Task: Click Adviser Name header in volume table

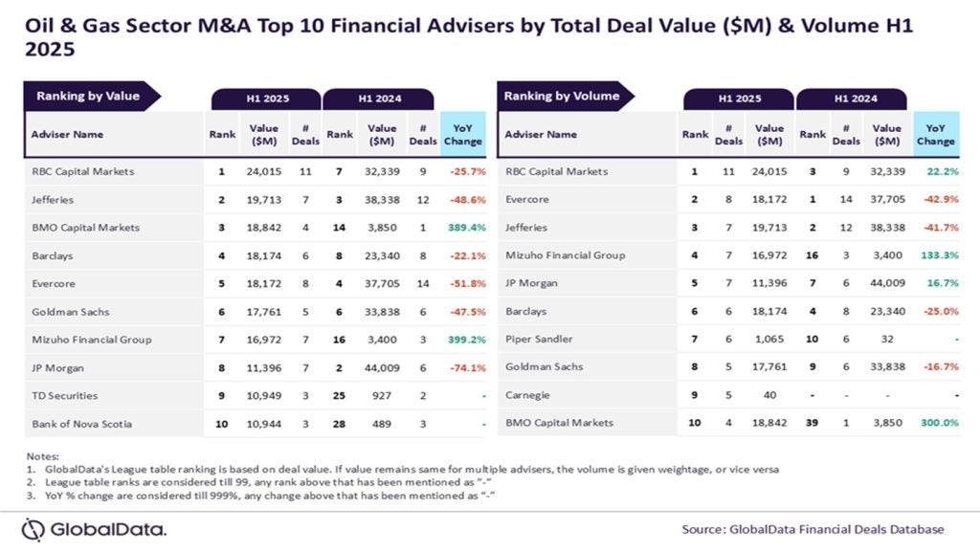Action: (x=541, y=135)
